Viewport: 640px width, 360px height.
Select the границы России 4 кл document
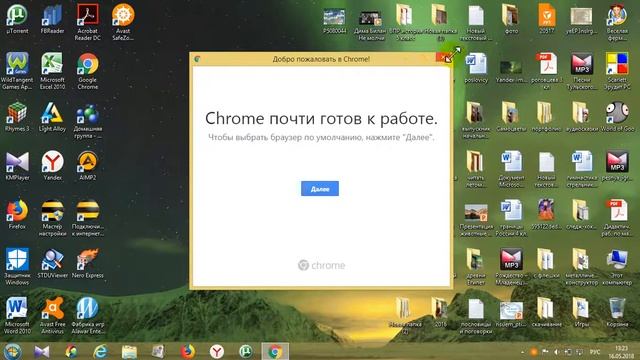(511, 218)
